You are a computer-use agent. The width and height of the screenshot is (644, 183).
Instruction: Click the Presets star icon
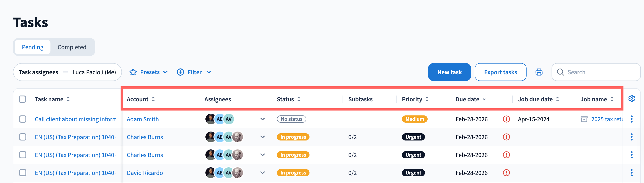(x=133, y=72)
